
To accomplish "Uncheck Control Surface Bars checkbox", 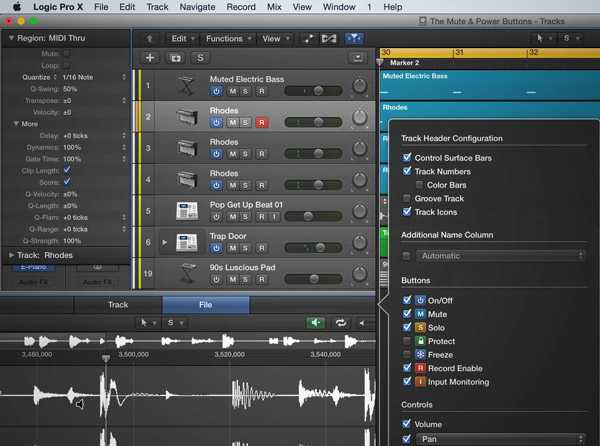I will point(407,157).
